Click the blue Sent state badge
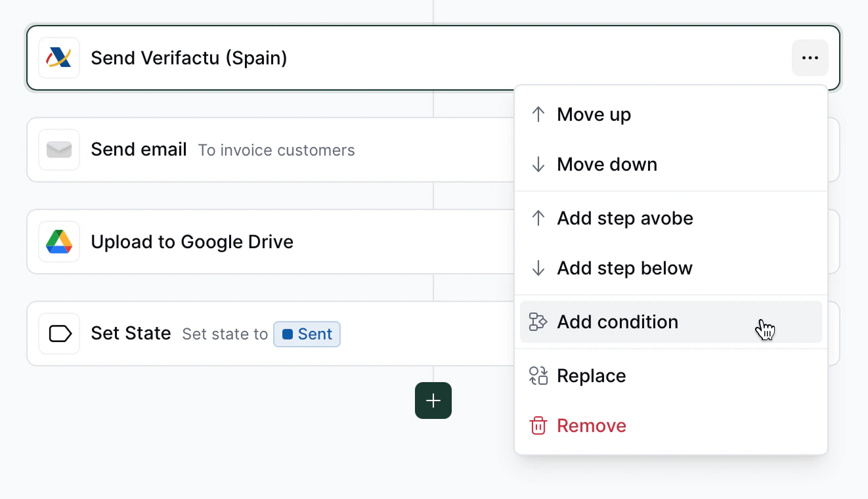Viewport: 868px width, 499px height. (x=307, y=334)
